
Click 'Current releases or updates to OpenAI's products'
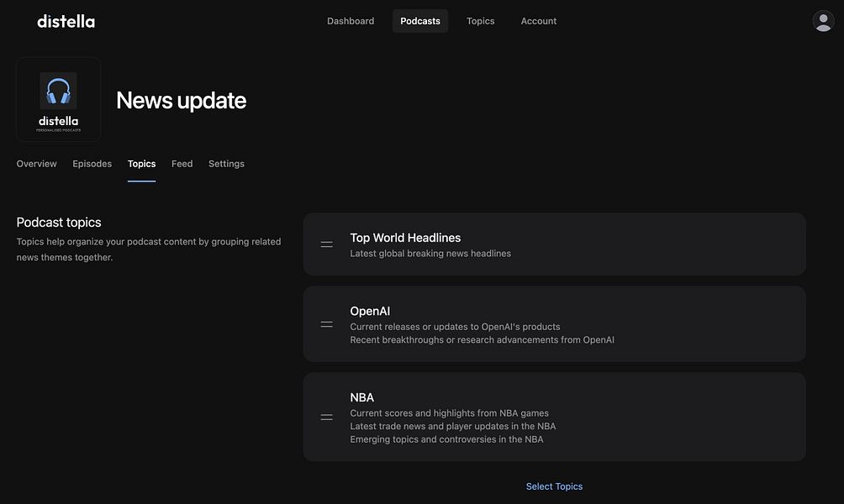455,327
